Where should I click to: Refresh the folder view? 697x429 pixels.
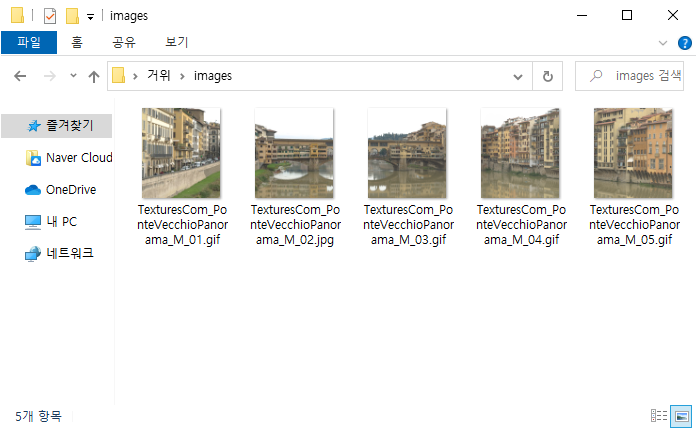click(548, 76)
